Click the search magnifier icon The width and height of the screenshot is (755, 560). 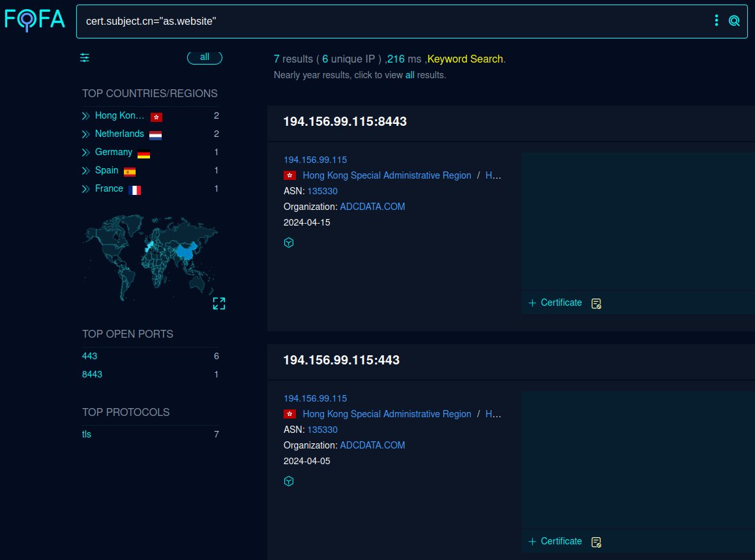pyautogui.click(x=734, y=21)
